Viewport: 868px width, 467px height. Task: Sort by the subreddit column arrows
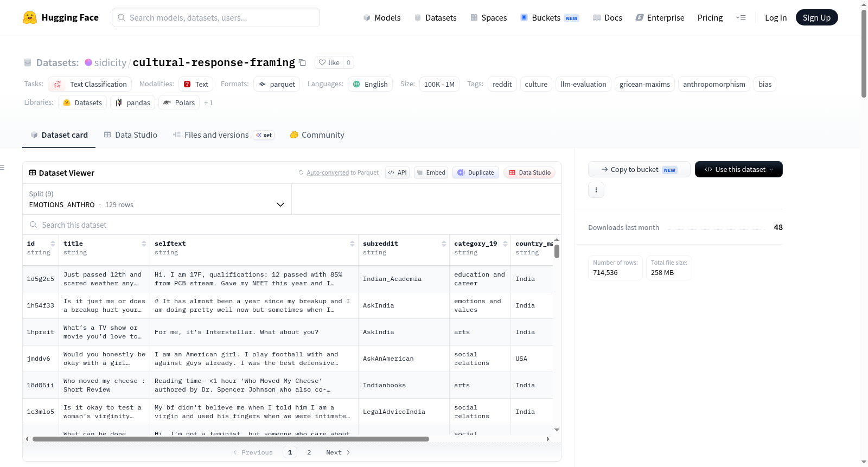click(444, 244)
